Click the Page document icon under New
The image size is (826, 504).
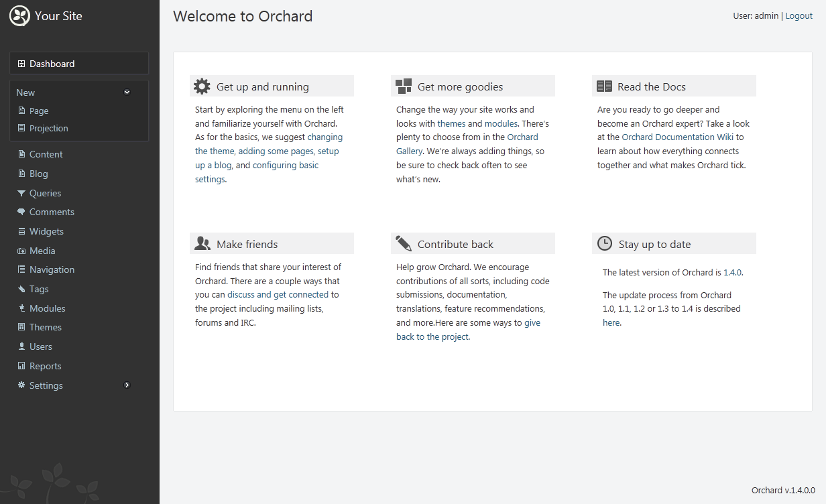click(21, 111)
